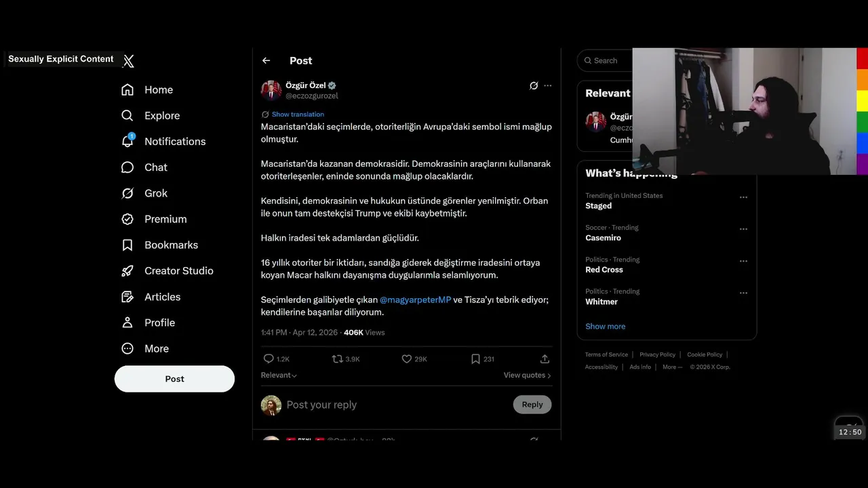Click @eczozgurozel handle
This screenshot has width=868, height=488.
[x=311, y=96]
